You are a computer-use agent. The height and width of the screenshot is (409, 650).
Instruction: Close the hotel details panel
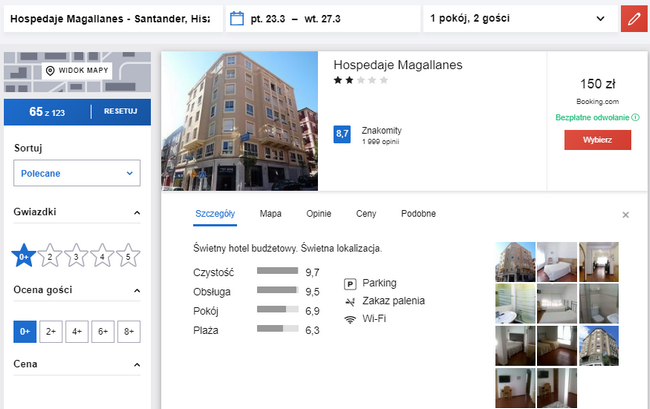tap(626, 215)
